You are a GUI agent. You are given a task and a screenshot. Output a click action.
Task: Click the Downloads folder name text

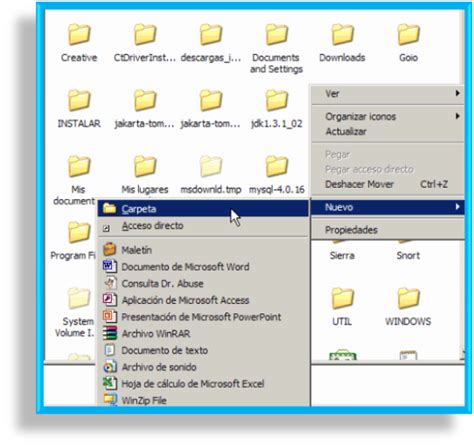(x=342, y=58)
